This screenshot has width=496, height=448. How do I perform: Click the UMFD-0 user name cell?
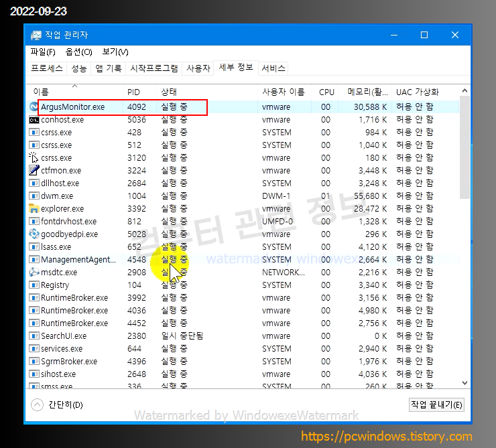coord(277,221)
